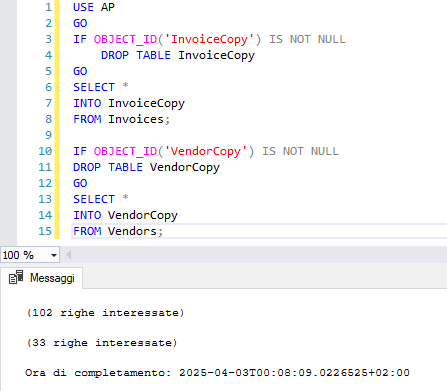Click 'FROM Invoices;' text
447x391 pixels.
point(121,119)
